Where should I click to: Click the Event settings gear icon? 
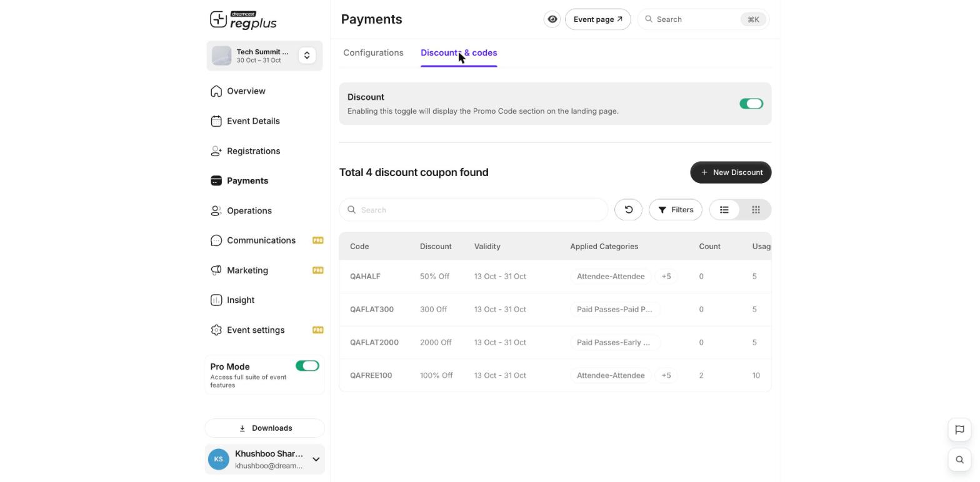point(216,330)
